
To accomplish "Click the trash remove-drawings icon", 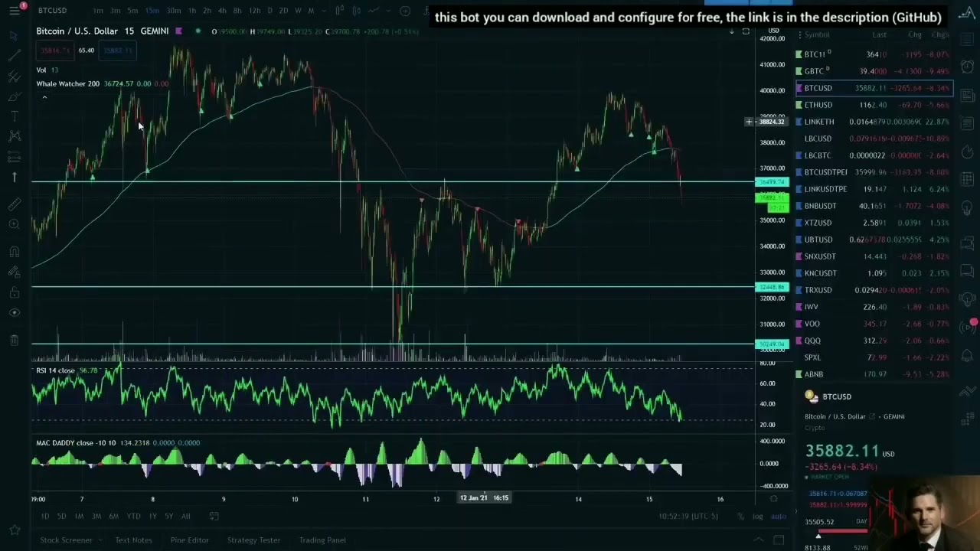I will [14, 340].
